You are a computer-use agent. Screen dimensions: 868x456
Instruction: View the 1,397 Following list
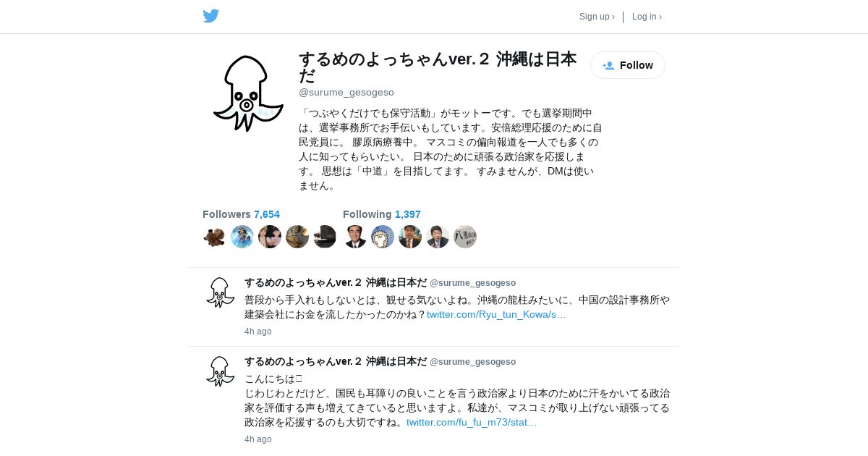pyautogui.click(x=381, y=214)
